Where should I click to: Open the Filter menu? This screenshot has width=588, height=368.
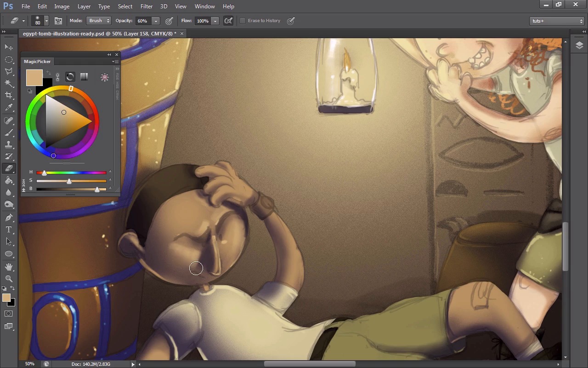click(x=147, y=6)
